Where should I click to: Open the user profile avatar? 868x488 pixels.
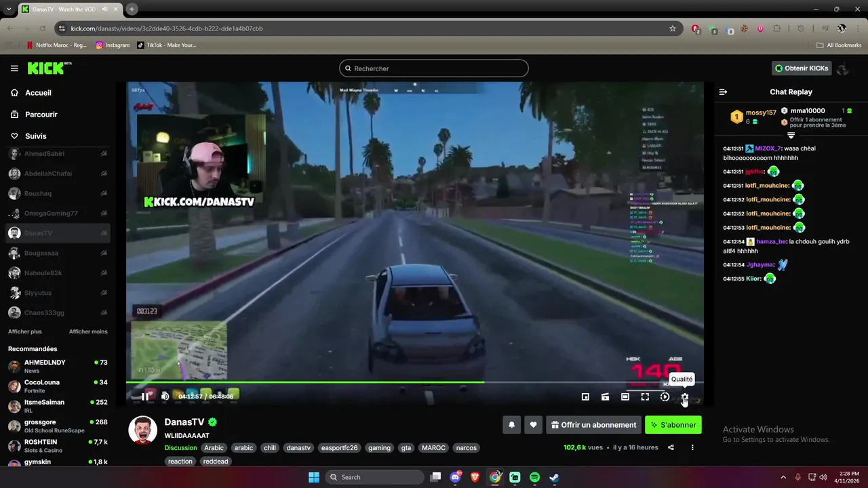(844, 68)
